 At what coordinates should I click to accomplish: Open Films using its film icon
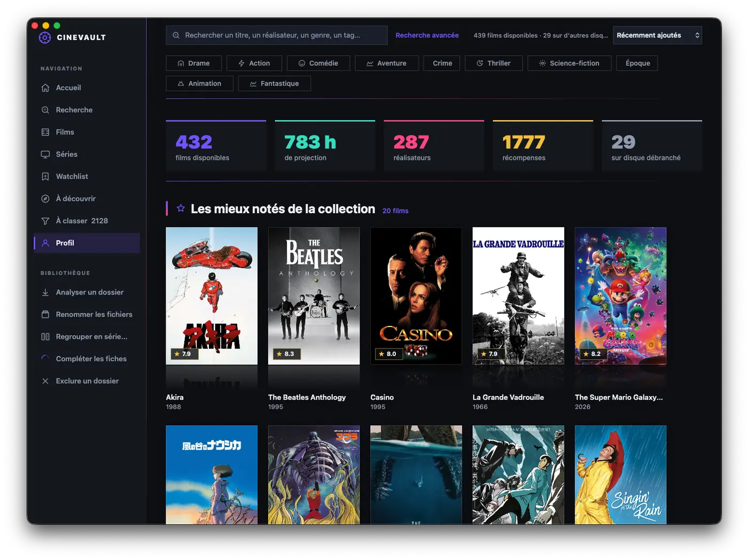pyautogui.click(x=45, y=132)
